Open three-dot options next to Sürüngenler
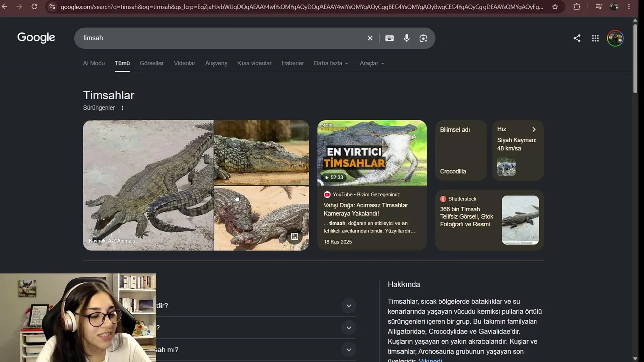The image size is (644, 362). 122,108
